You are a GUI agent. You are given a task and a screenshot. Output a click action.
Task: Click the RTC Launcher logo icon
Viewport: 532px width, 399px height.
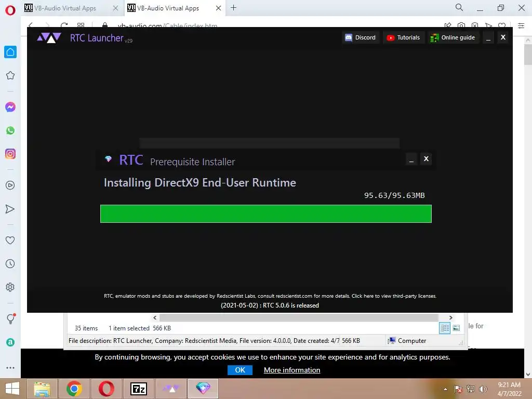pos(49,37)
